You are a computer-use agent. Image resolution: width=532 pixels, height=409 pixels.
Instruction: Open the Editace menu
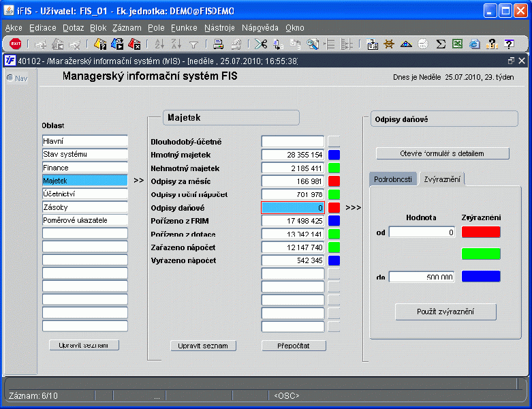point(43,28)
